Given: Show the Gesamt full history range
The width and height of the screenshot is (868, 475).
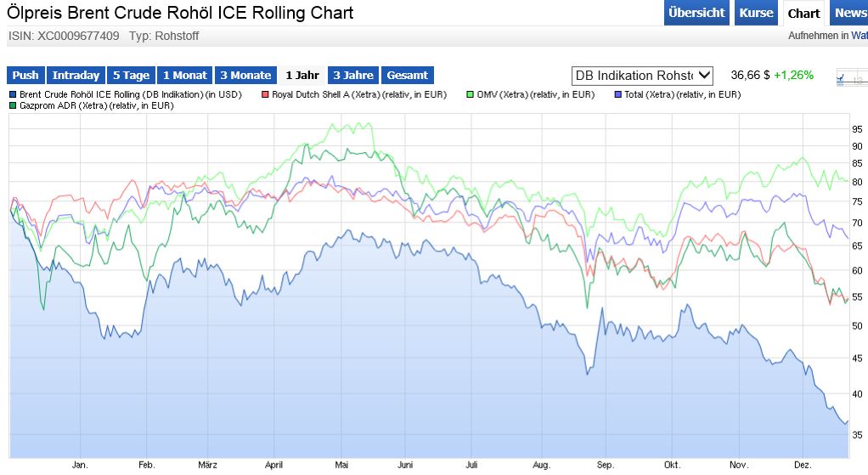Looking at the screenshot, I should pos(407,75).
